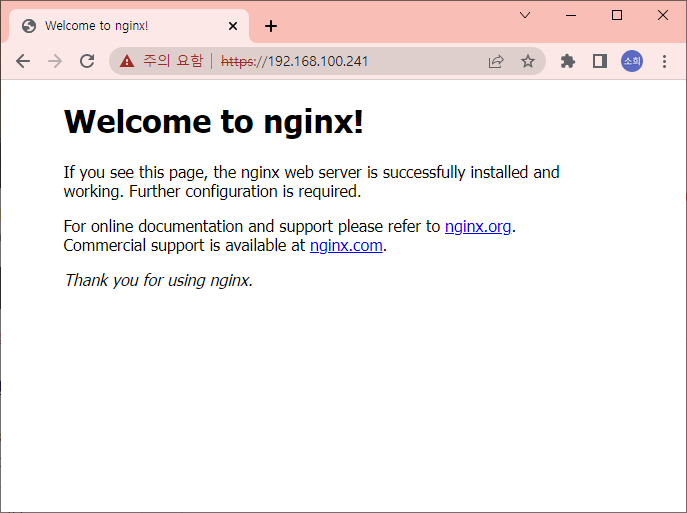Click the globe favicon on the tab
The image size is (687, 513).
[x=29, y=26]
